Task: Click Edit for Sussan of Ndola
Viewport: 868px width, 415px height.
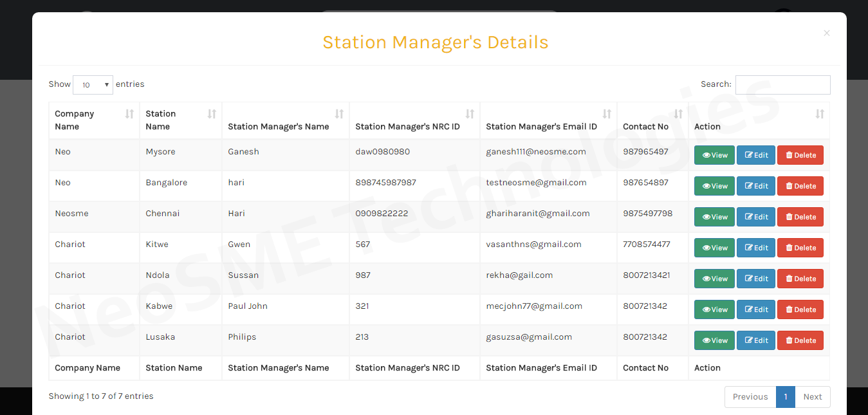Action: [x=756, y=279]
